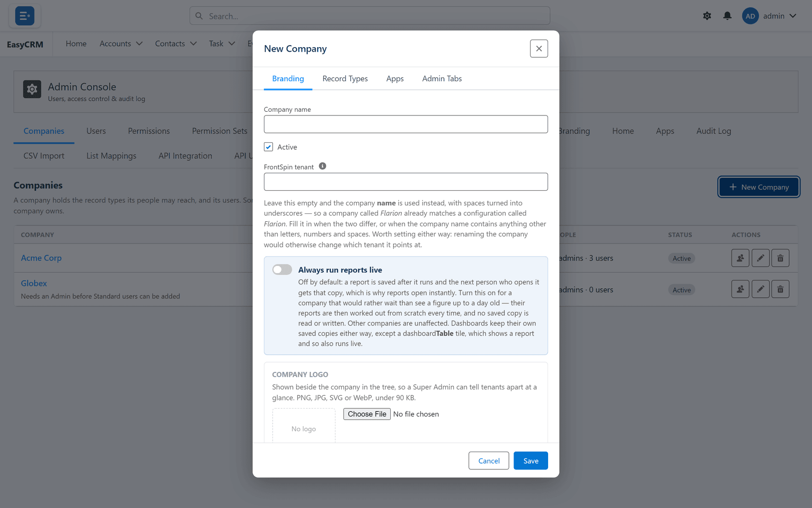Open the notifications bell
Viewport: 812px width, 508px height.
click(727, 16)
